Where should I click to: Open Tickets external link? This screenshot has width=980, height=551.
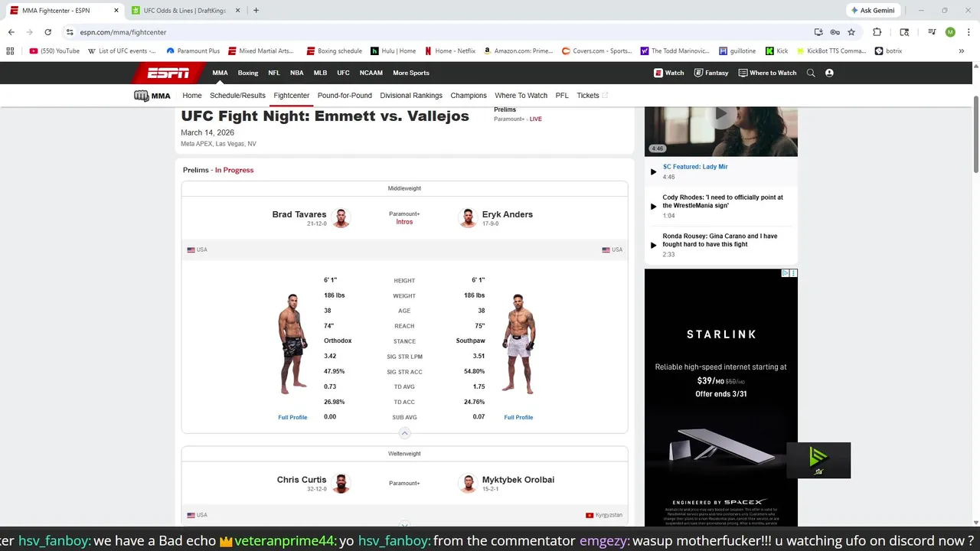(x=592, y=96)
